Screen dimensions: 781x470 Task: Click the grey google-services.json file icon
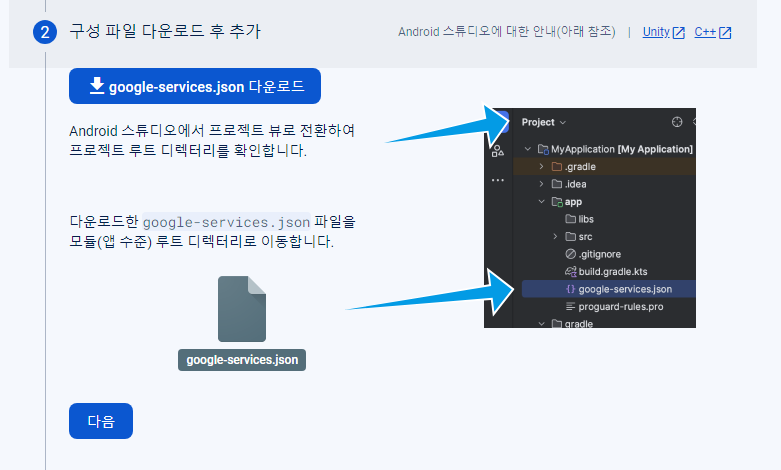pos(242,309)
